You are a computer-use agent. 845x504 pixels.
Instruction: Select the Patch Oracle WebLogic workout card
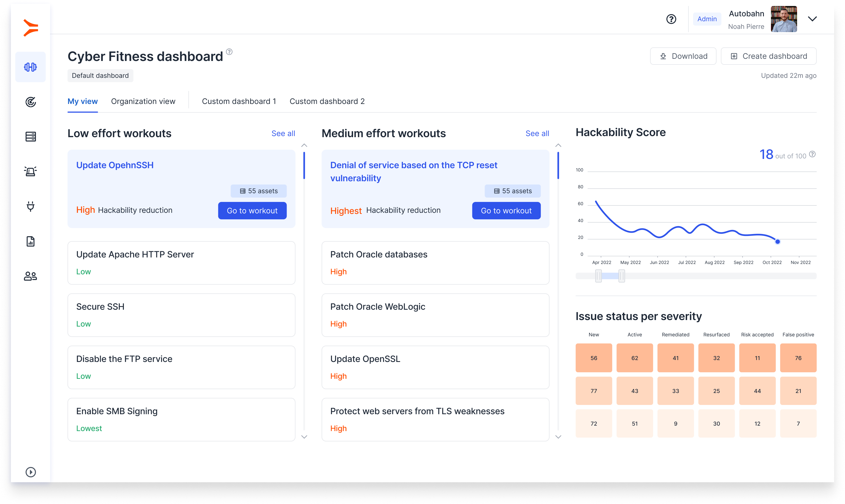435,315
